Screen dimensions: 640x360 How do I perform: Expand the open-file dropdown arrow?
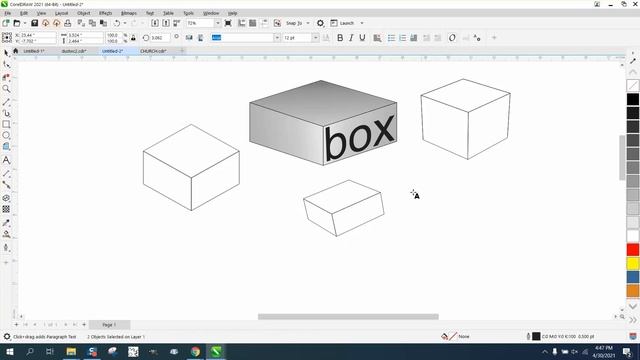point(25,23)
